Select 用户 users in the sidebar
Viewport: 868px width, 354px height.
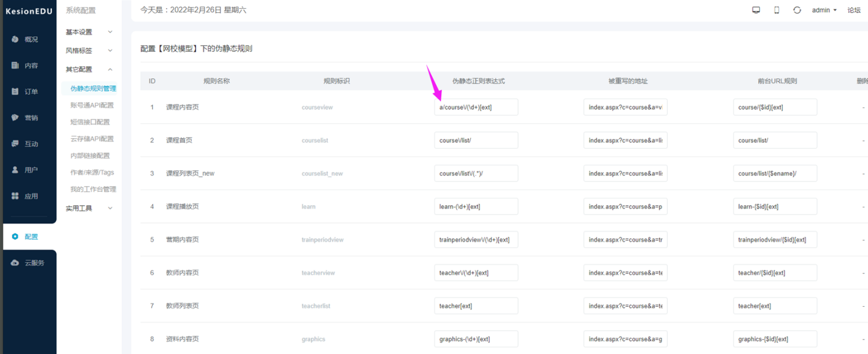click(x=25, y=170)
